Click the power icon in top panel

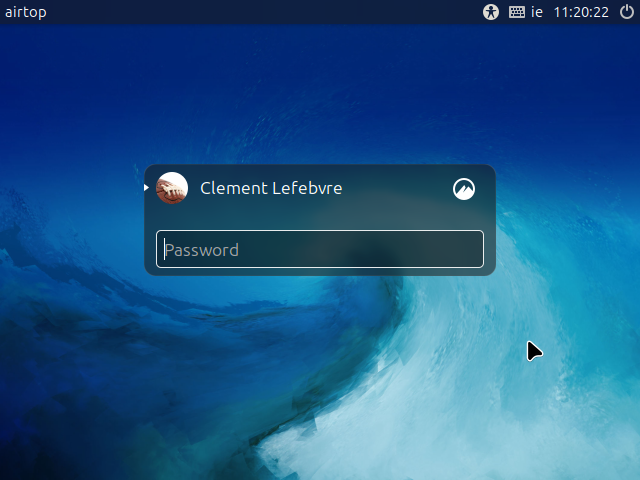click(x=627, y=12)
